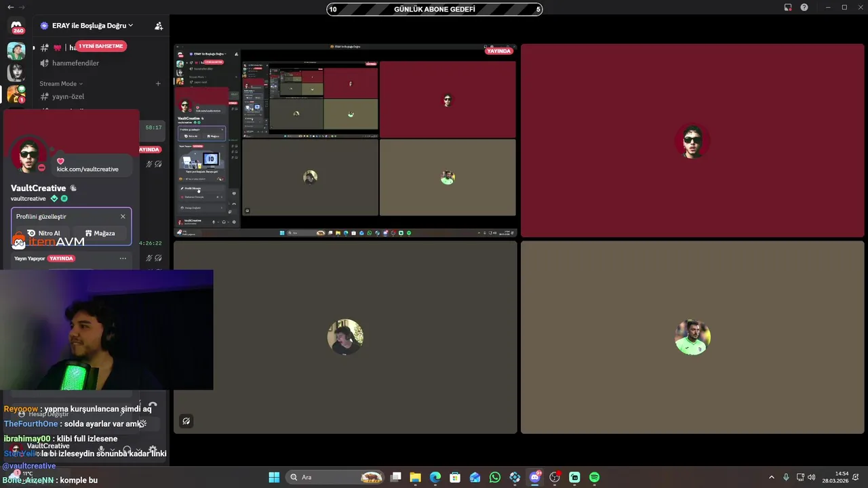Focus the maroon sunglasses participant tile
The width and height of the screenshot is (868, 488).
[x=692, y=140]
